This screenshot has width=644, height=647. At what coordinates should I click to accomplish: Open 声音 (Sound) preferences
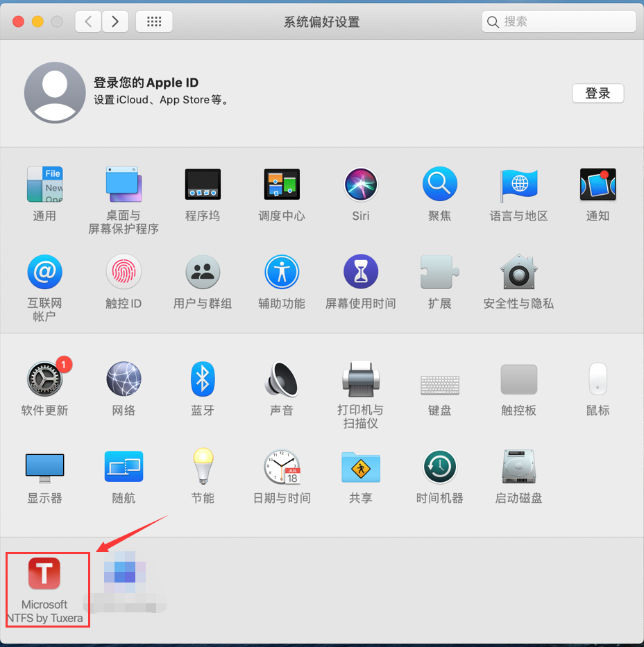(x=282, y=379)
